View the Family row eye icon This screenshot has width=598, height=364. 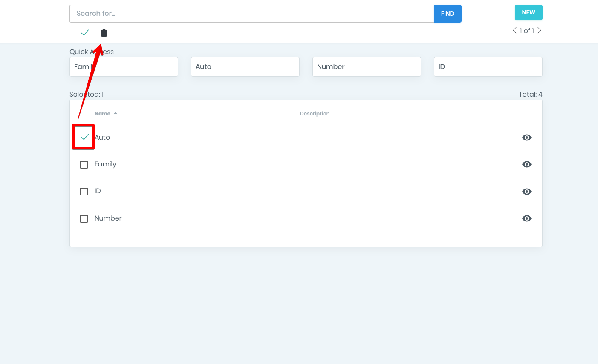pyautogui.click(x=527, y=164)
